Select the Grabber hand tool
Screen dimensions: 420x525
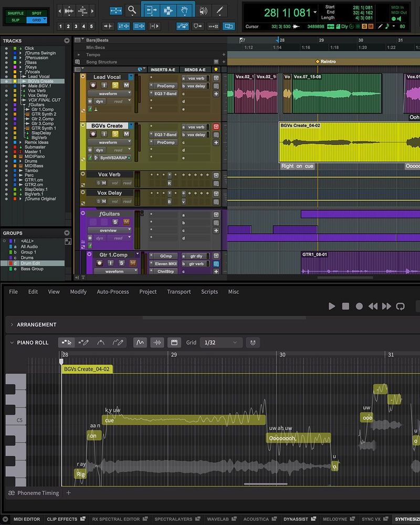(x=185, y=10)
